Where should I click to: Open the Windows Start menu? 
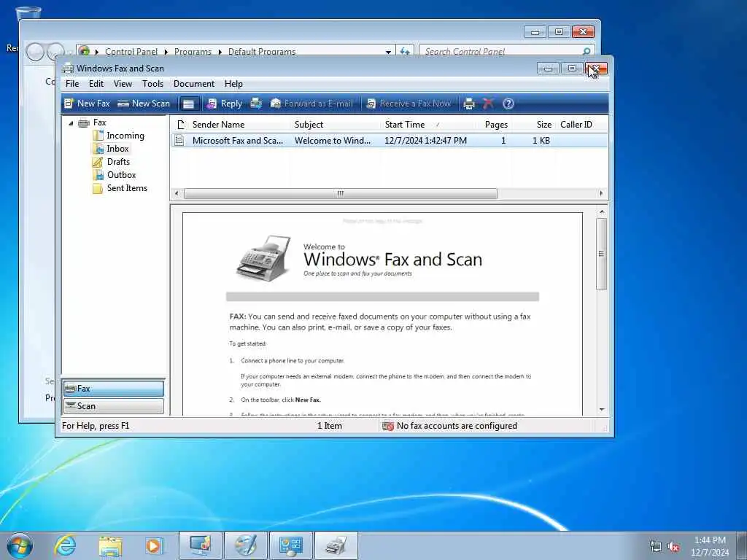point(20,545)
